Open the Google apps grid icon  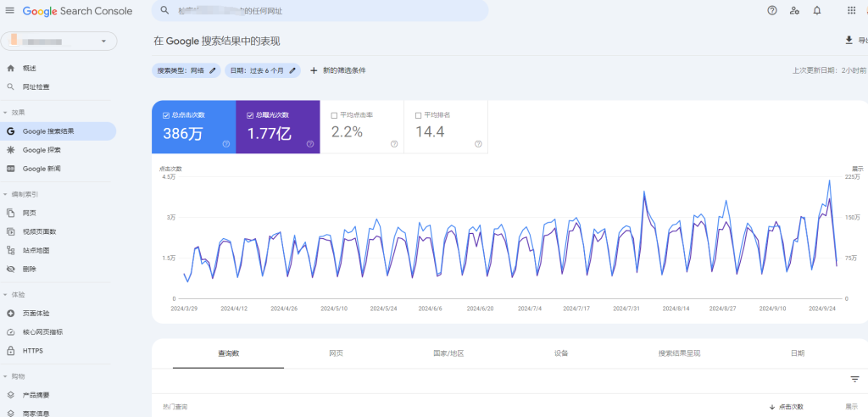click(x=851, y=10)
